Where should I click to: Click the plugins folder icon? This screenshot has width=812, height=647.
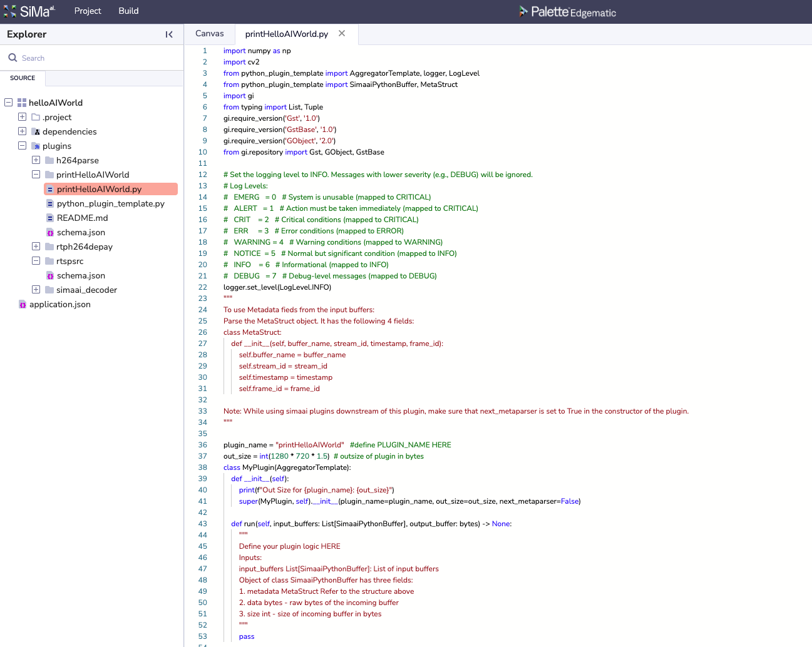(x=36, y=146)
